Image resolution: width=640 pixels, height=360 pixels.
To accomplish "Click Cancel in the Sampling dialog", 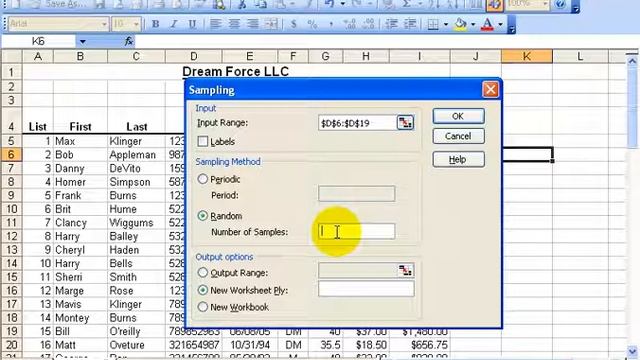I will (458, 136).
